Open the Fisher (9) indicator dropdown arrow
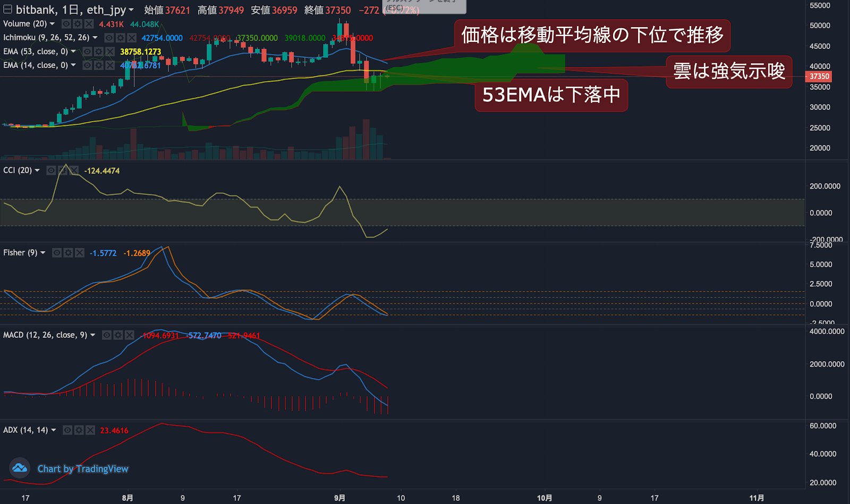 (43, 253)
